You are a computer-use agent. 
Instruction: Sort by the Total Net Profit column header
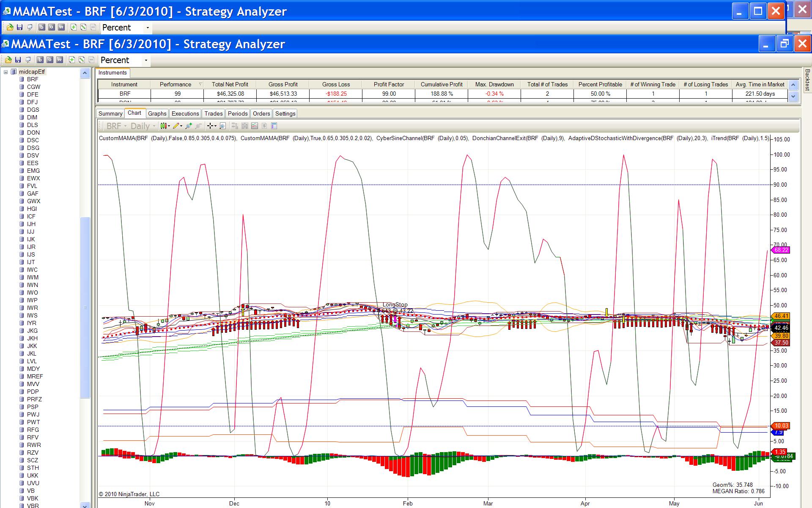(x=230, y=84)
